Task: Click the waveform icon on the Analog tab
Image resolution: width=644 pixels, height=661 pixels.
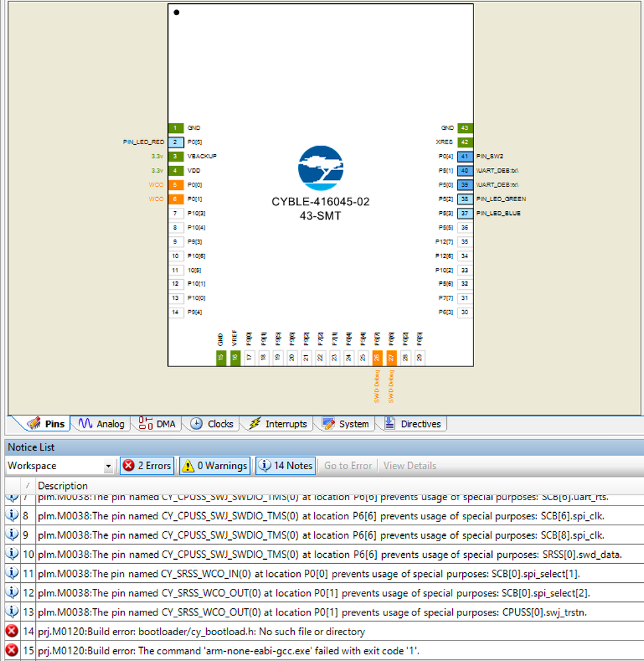Action: coord(85,424)
